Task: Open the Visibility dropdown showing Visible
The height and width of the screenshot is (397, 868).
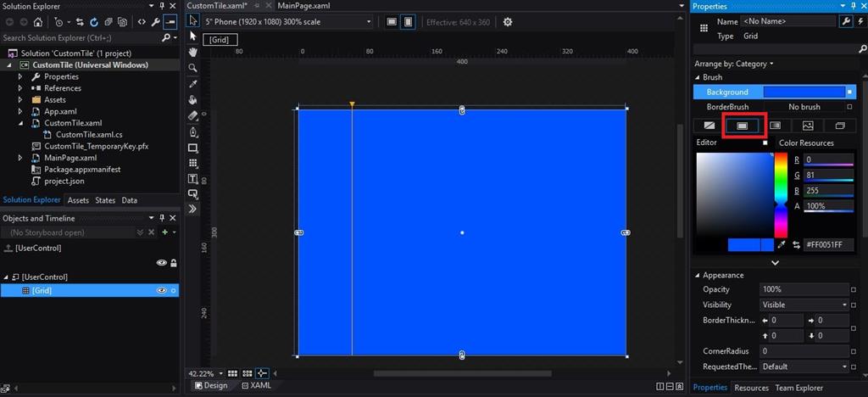Action: 804,305
